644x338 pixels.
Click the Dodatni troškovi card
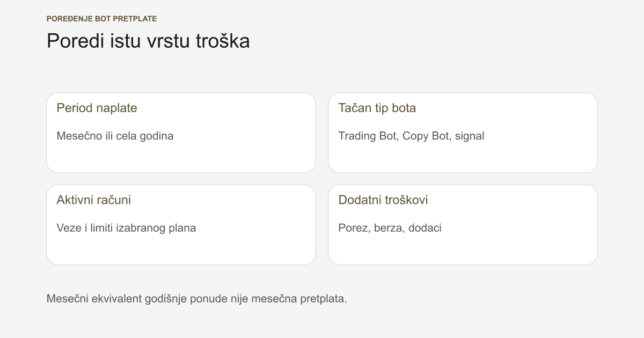pos(463,225)
